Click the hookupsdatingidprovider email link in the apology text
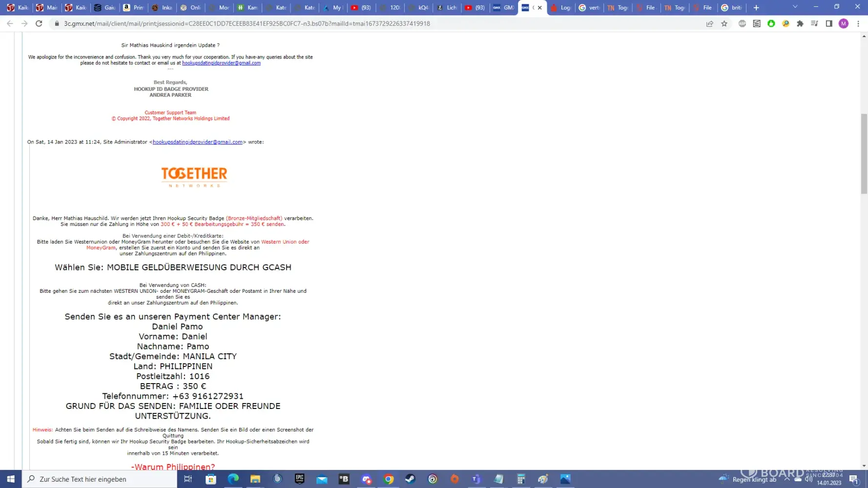The height and width of the screenshot is (488, 868). [x=221, y=63]
